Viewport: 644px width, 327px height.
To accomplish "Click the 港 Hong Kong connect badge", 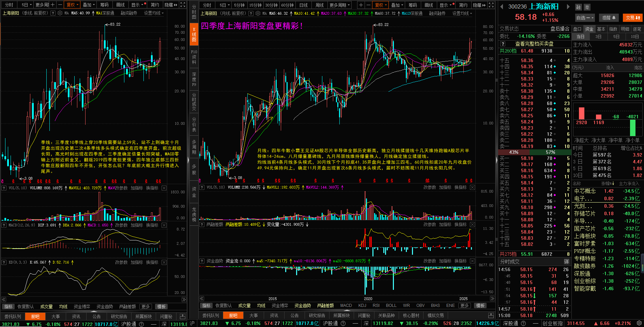I will (587, 7).
